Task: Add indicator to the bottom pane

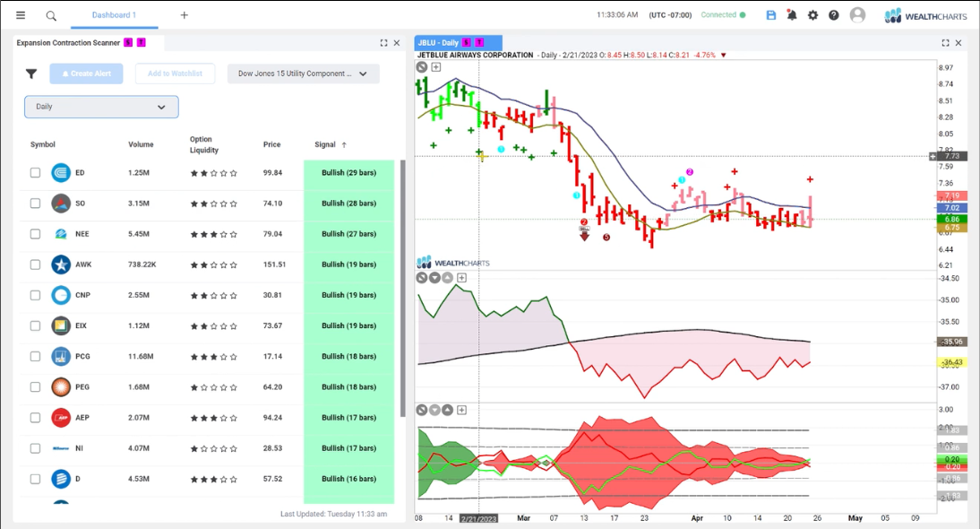Action: [462, 410]
